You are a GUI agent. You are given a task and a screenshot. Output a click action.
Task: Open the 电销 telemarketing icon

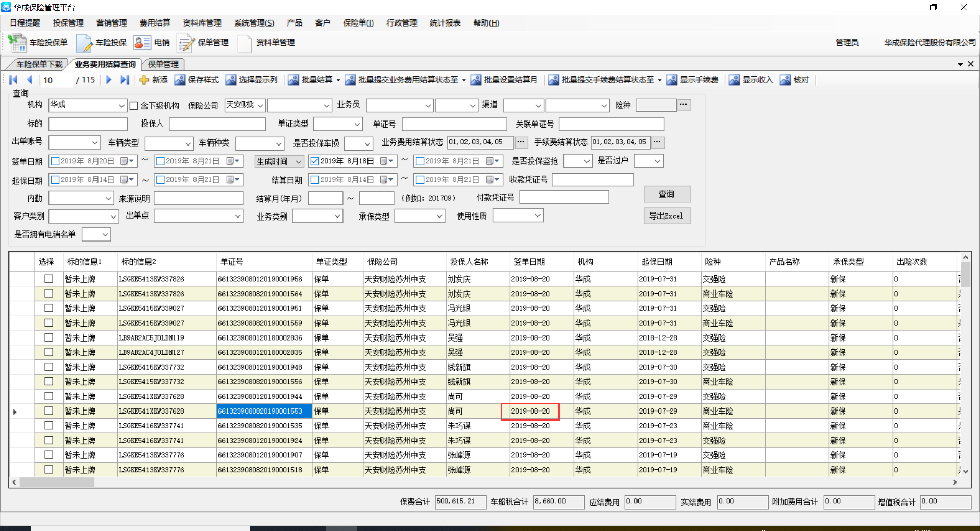pos(142,43)
